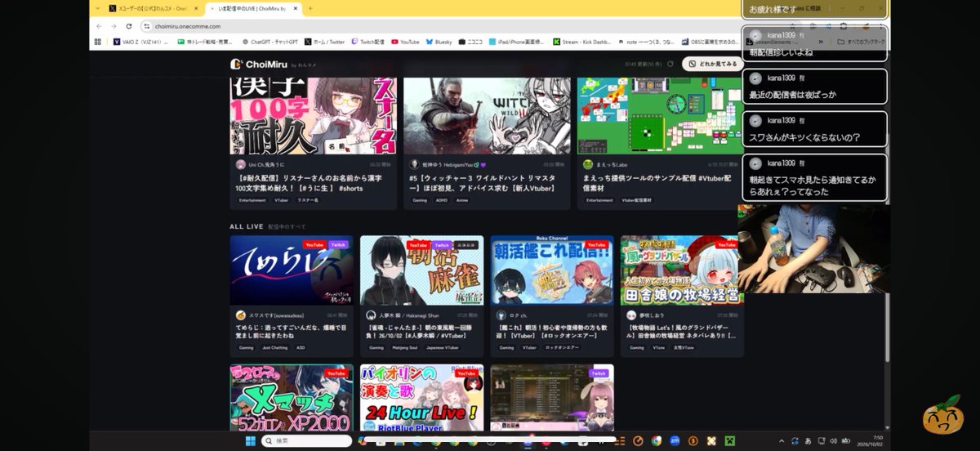Click the 女性VTuber tag on 牧場物語 card
980x451 pixels.
click(x=683, y=347)
